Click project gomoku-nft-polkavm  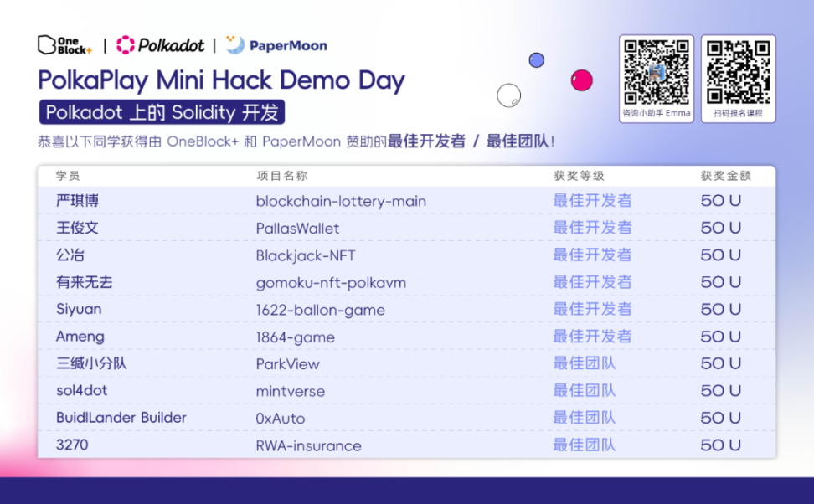331,283
